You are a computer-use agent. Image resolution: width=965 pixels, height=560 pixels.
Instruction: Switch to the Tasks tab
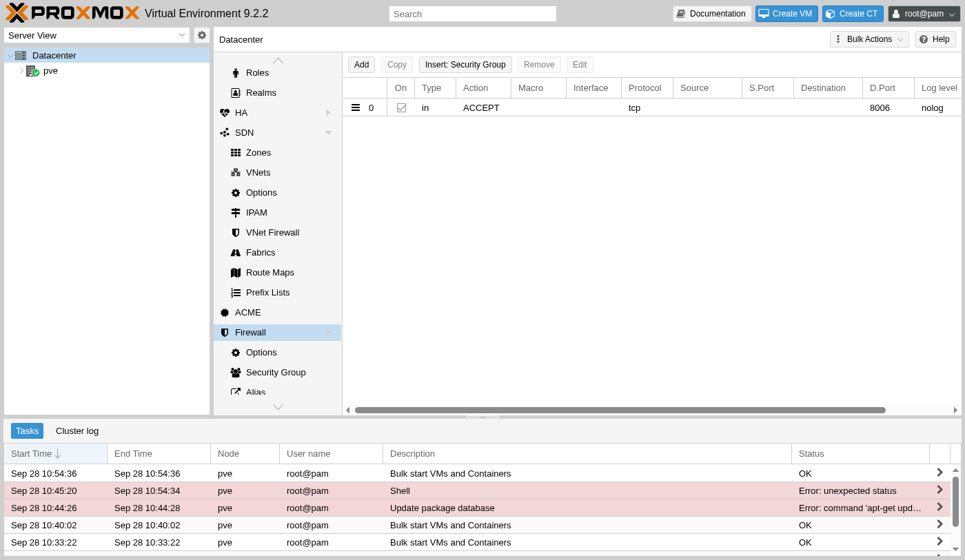coord(27,431)
